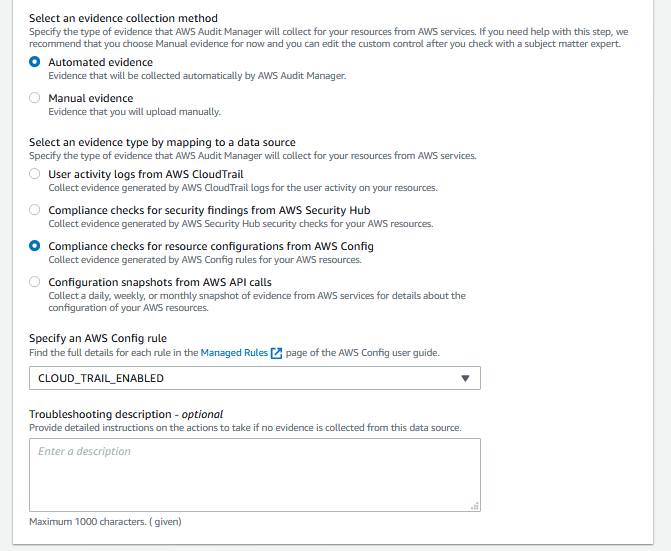The height and width of the screenshot is (551, 671).
Task: Choose compliance checks from AWS Security Hub
Action: coord(35,210)
